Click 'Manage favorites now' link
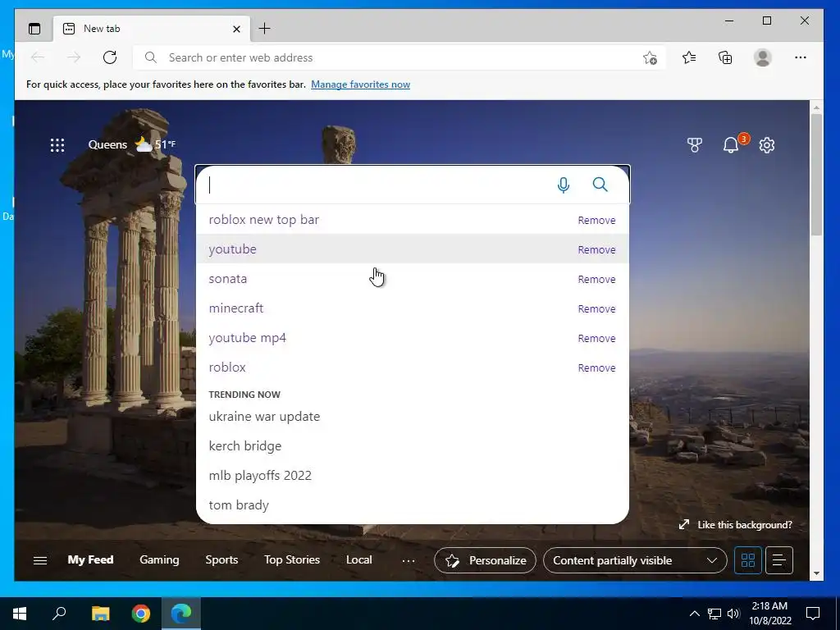Screen dimensions: 840x630 (361, 84)
